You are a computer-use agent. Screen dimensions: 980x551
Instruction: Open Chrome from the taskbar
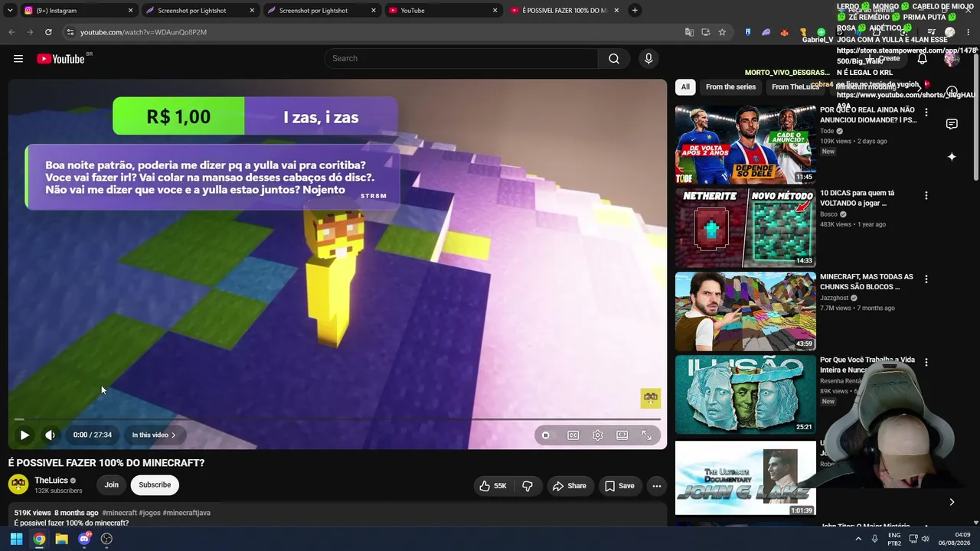(x=39, y=539)
